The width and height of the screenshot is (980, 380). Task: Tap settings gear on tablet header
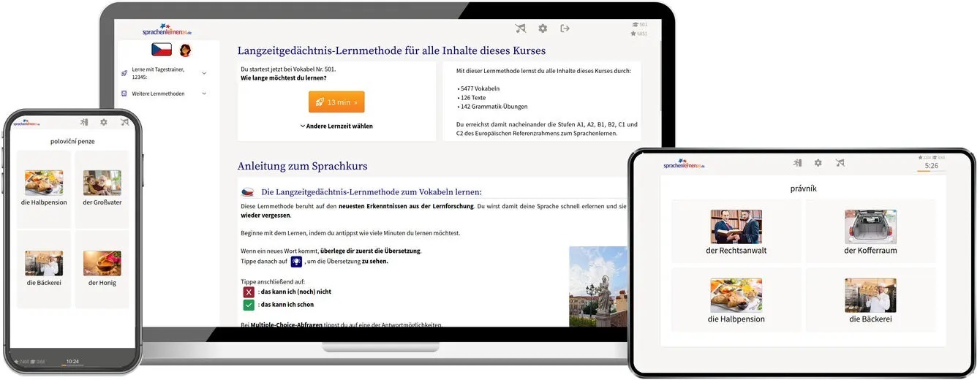(x=818, y=163)
